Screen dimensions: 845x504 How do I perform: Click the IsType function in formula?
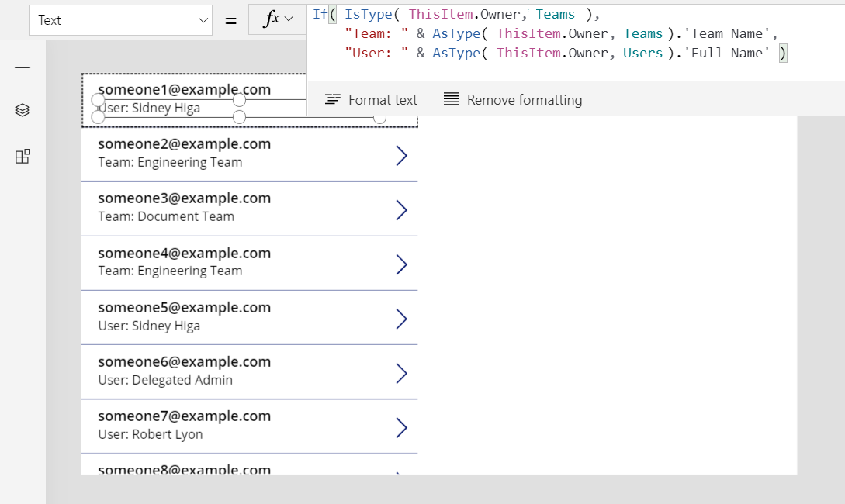pyautogui.click(x=369, y=15)
